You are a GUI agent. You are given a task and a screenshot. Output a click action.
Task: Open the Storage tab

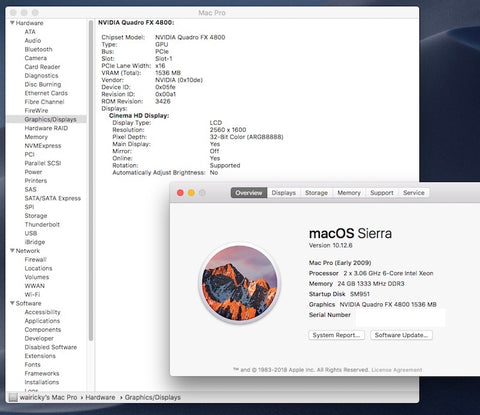tap(316, 193)
